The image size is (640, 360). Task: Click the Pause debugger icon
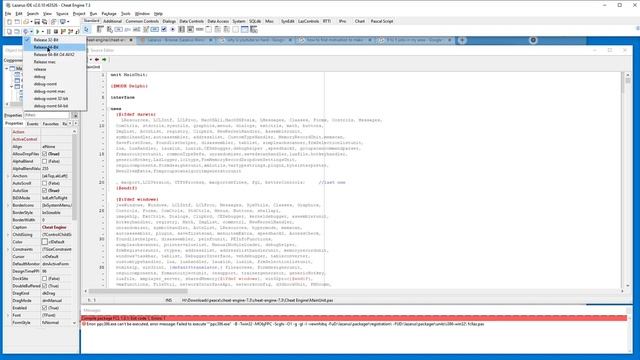[x=48, y=31]
